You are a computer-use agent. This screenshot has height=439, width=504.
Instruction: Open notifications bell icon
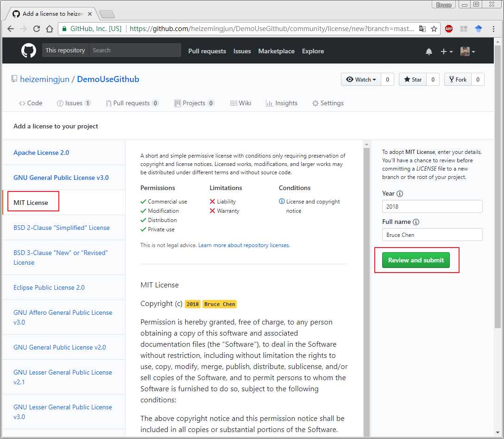click(x=429, y=51)
